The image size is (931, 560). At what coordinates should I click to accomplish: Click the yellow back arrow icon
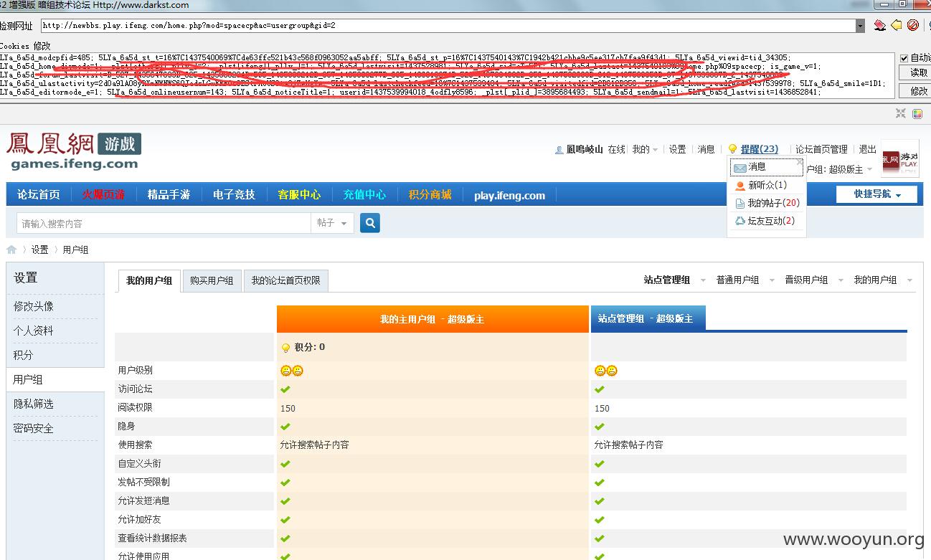pyautogui.click(x=897, y=26)
